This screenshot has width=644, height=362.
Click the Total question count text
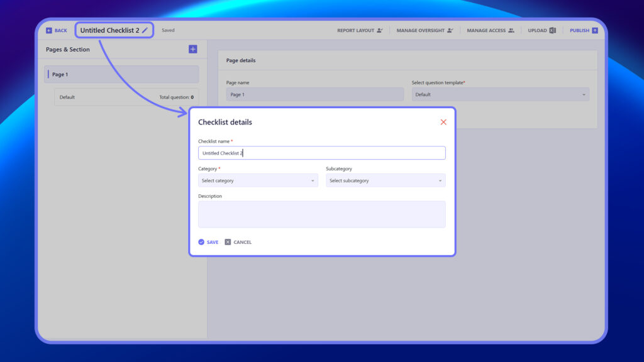point(176,97)
